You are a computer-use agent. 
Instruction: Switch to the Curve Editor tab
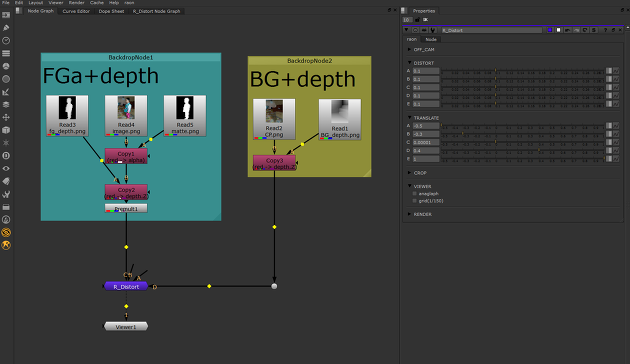coord(76,11)
